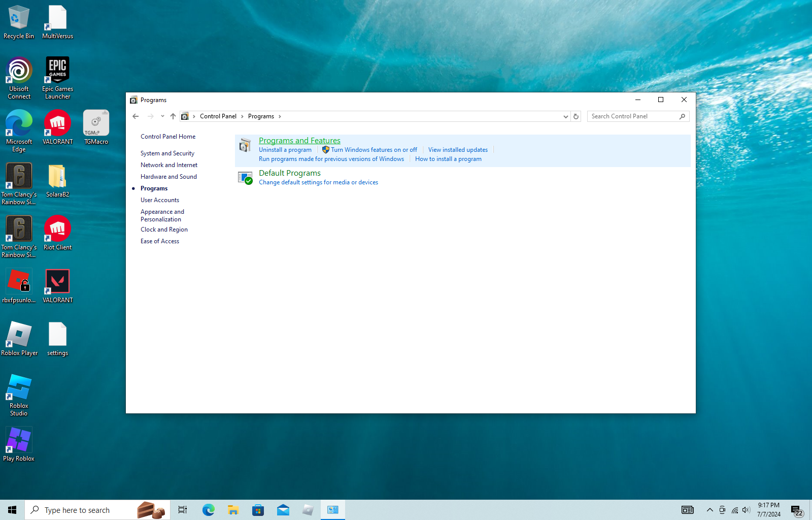Open File Explorer on the taskbar
The image size is (812, 520).
coord(233,510)
